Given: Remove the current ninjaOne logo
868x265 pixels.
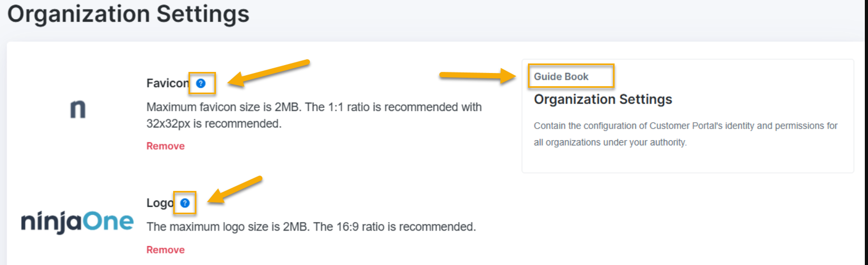Looking at the screenshot, I should [165, 250].
